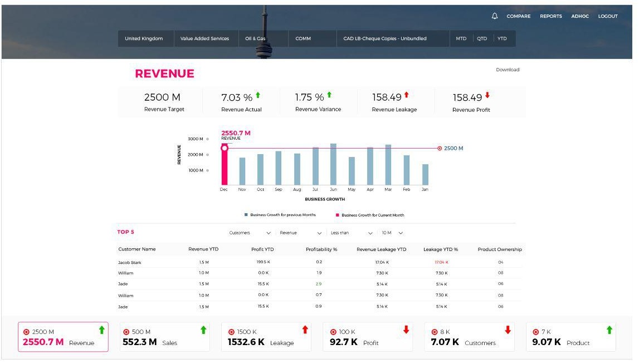
Task: Sort by Customer Name column header
Action: pos(137,249)
